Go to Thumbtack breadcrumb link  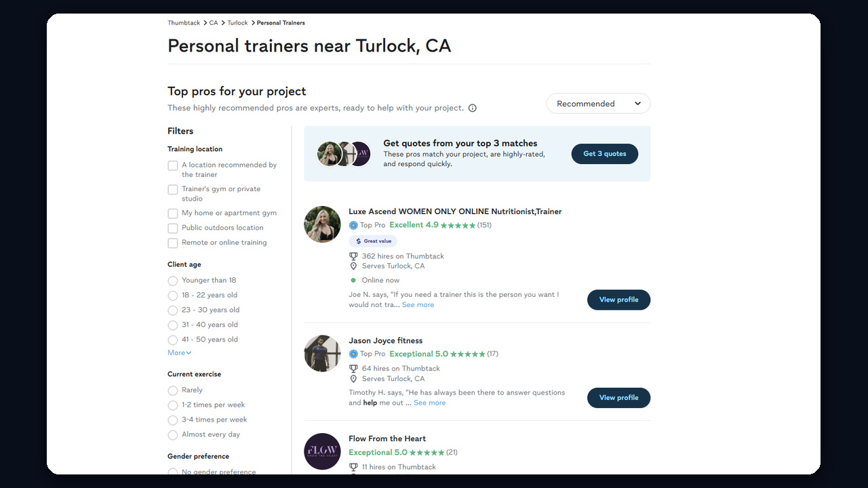184,23
